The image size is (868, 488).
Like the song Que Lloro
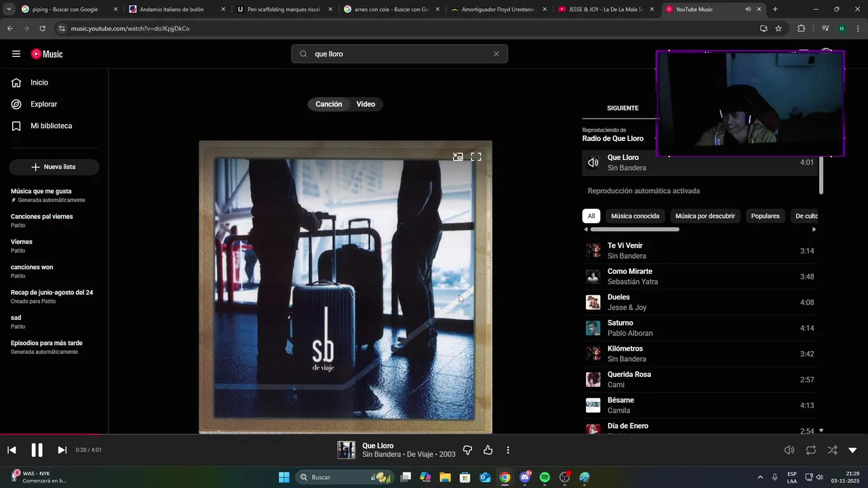(x=488, y=450)
